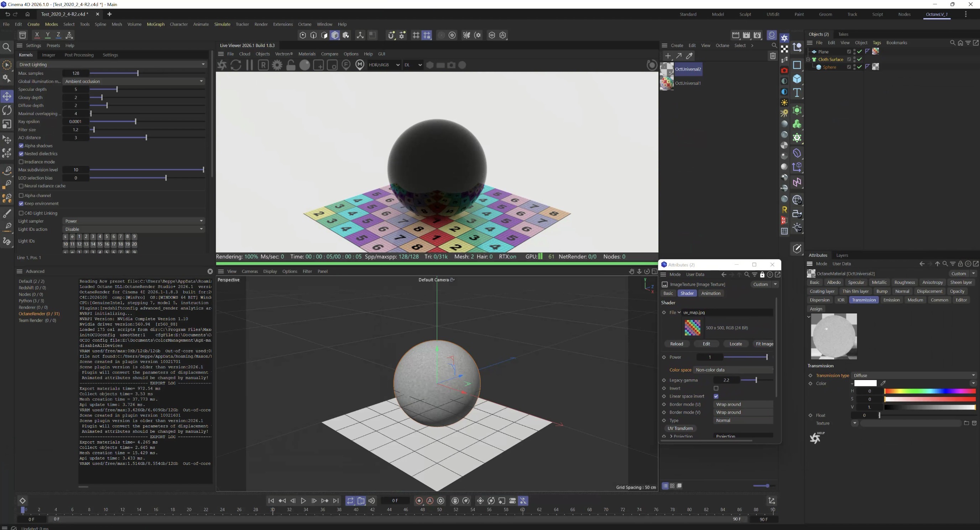Click the Reload button for uv_map.jpg
Image resolution: width=980 pixels, height=530 pixels.
click(676, 344)
